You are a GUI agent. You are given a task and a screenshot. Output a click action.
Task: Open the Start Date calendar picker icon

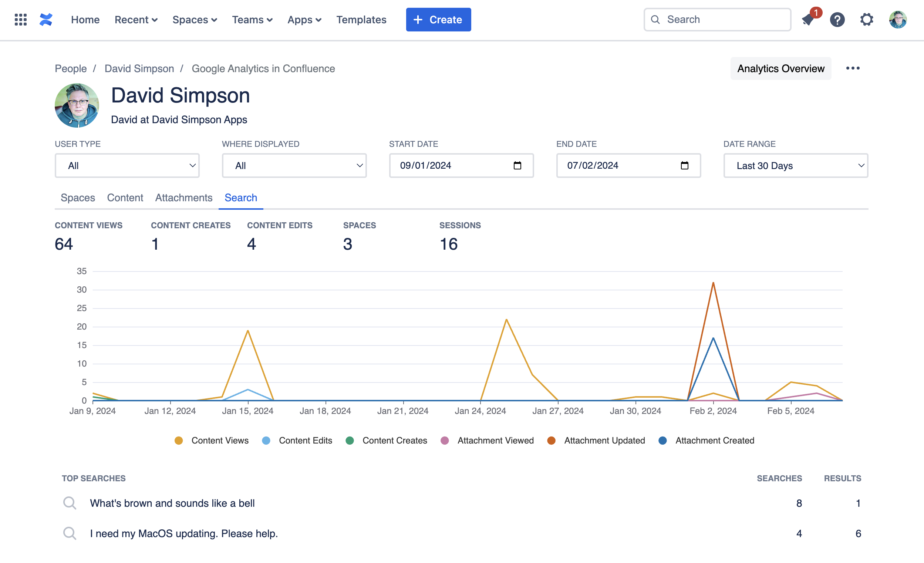click(x=517, y=165)
